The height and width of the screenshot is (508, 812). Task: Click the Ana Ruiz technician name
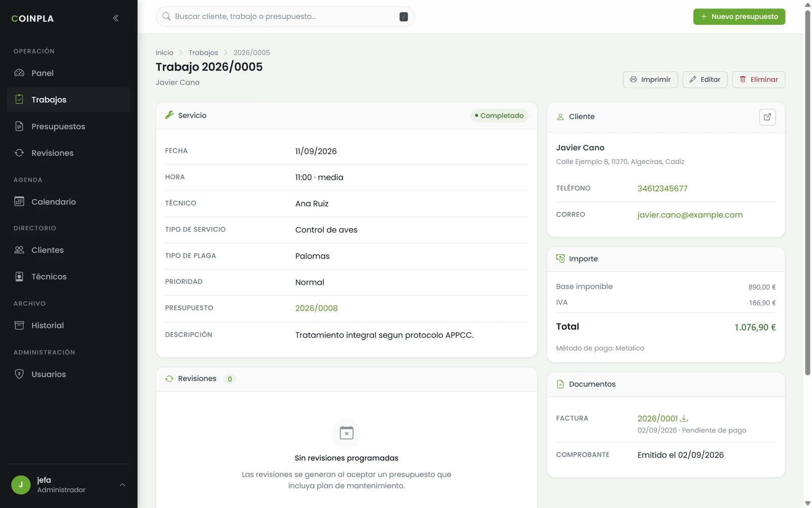pos(312,204)
